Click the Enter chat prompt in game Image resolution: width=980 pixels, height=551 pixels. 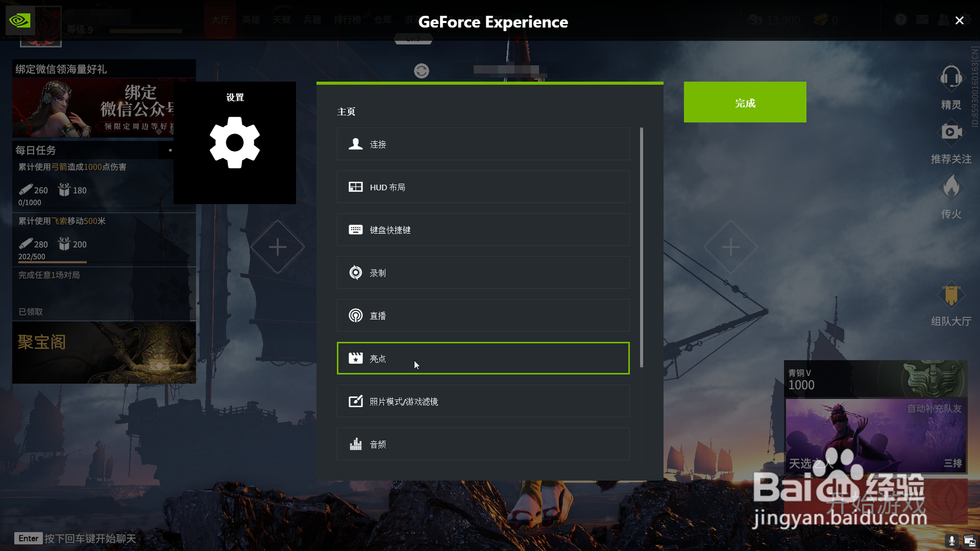pos(76,538)
